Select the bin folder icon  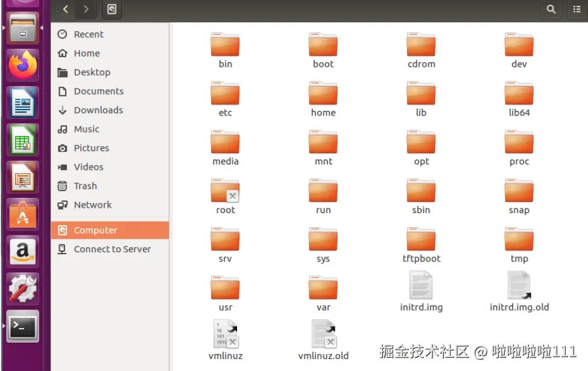click(x=225, y=45)
